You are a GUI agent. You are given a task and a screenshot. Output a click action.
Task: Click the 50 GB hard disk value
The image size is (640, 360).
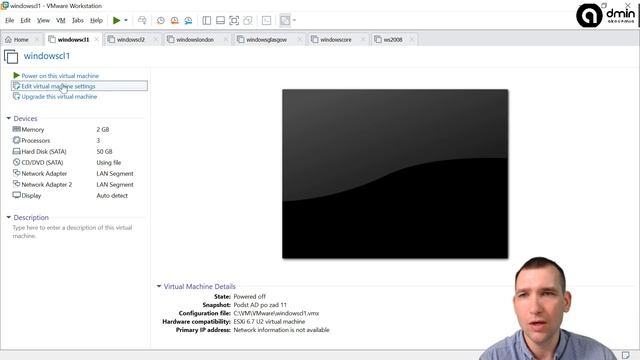pos(104,151)
